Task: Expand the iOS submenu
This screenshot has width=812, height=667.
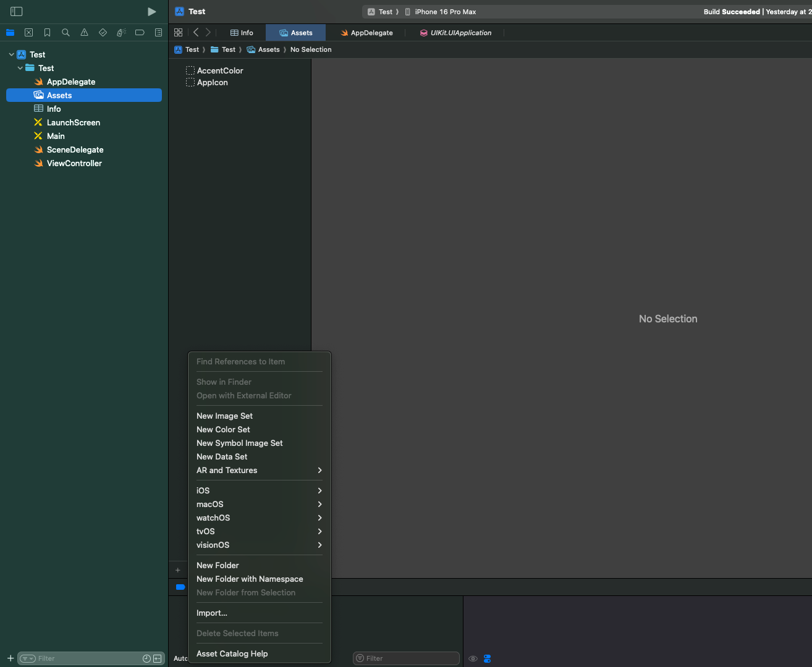Action: (260, 491)
